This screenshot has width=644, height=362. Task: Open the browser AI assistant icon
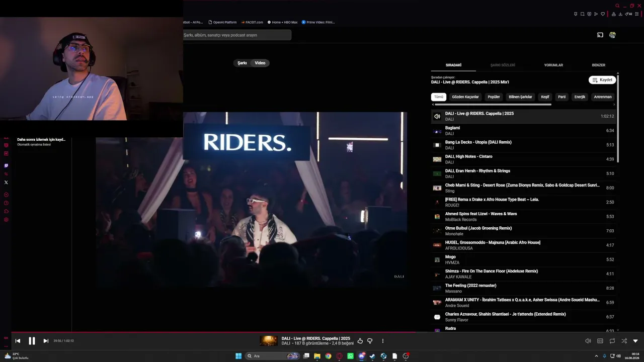coord(629,14)
